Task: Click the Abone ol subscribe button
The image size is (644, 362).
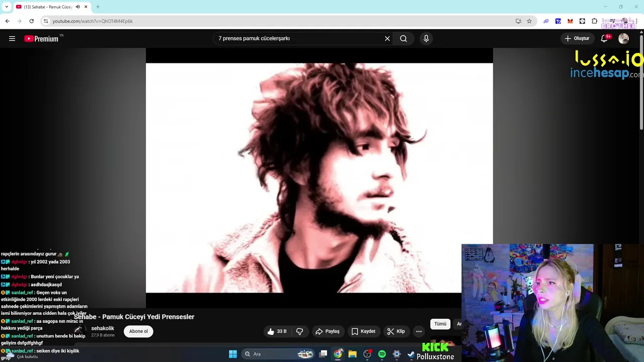Action: (138, 331)
